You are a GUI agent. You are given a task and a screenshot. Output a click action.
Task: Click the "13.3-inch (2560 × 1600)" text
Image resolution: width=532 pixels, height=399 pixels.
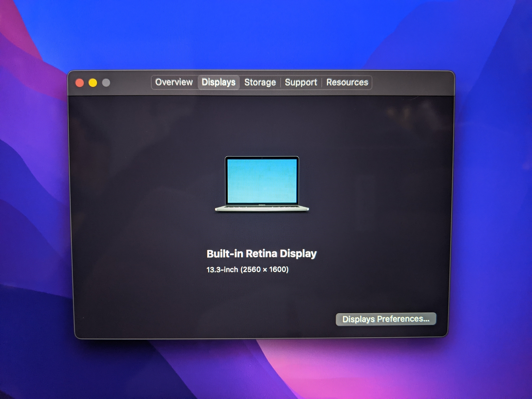pos(247,270)
